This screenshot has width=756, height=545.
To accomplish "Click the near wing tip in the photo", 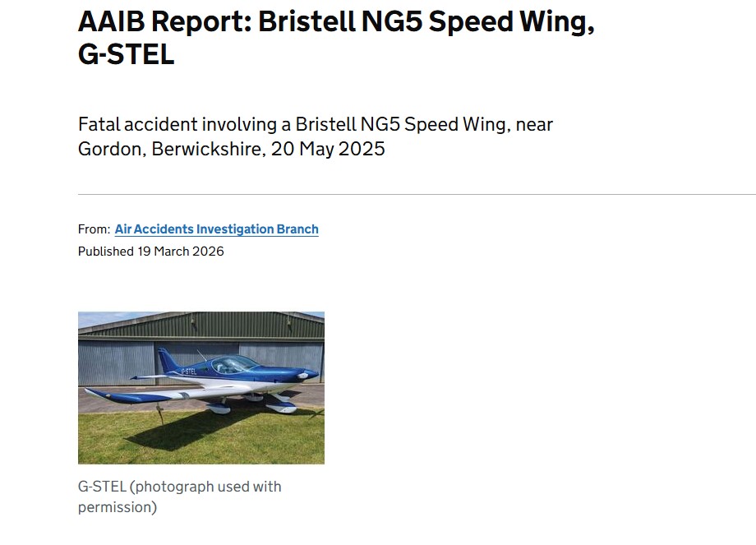I will point(93,392).
